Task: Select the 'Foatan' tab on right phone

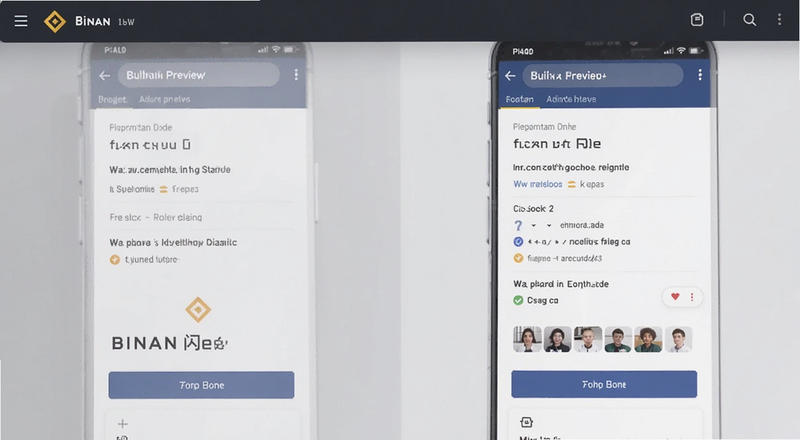Action: pyautogui.click(x=519, y=99)
